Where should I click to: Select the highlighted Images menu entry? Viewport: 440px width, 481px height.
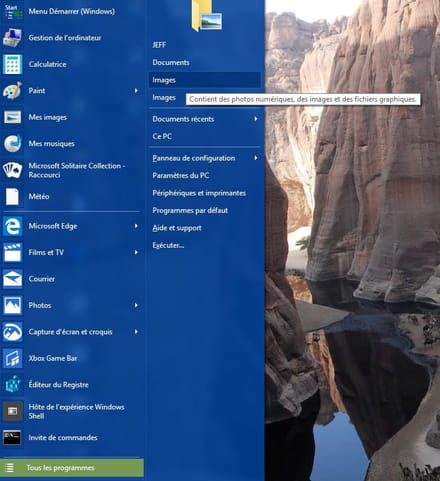click(x=204, y=80)
